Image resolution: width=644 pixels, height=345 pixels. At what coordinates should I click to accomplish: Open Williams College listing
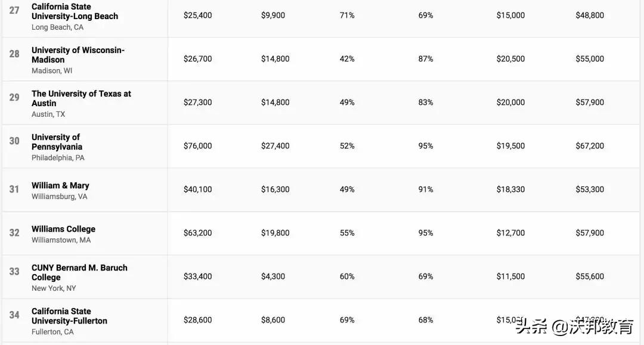(63, 229)
